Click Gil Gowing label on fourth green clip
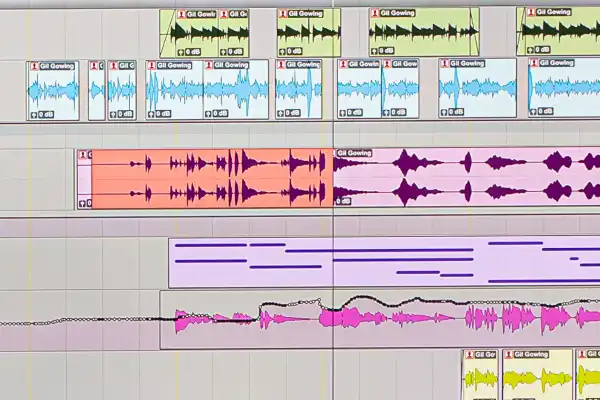This screenshot has width=600, height=400. [x=397, y=13]
